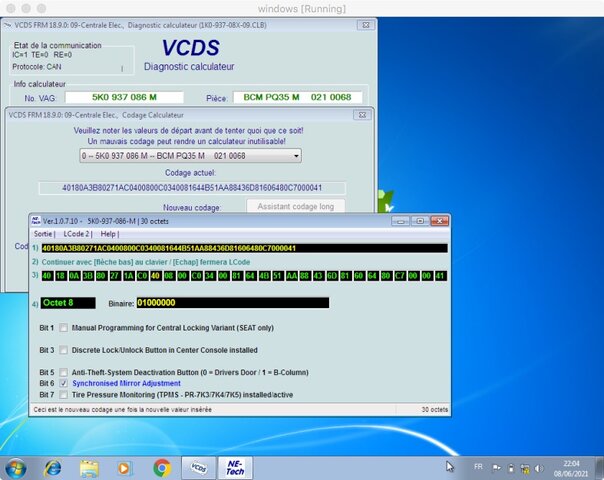This screenshot has height=480, width=604.
Task: Toggle Bit 5 Anti-Theft-System Deactivation Button checkbox
Action: point(64,373)
